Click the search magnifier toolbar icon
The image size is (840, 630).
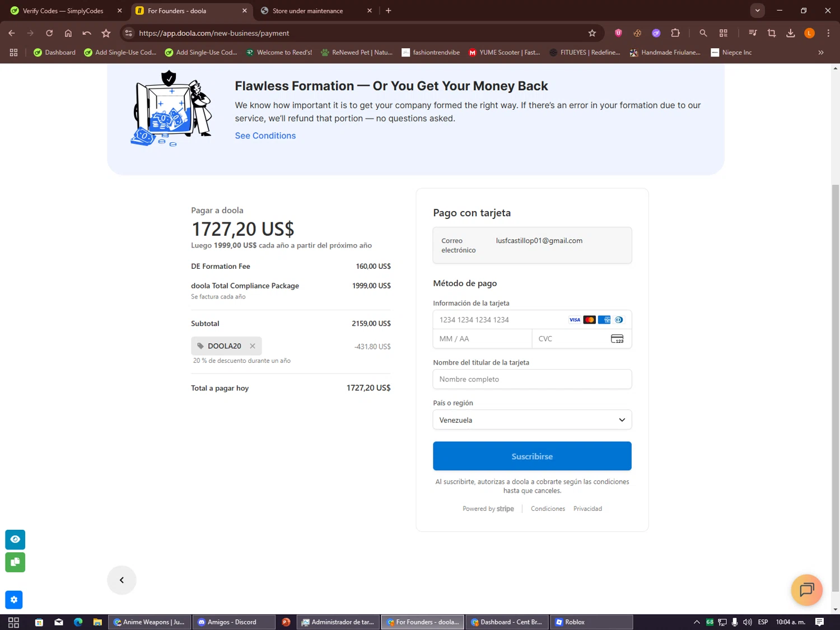[x=703, y=33]
